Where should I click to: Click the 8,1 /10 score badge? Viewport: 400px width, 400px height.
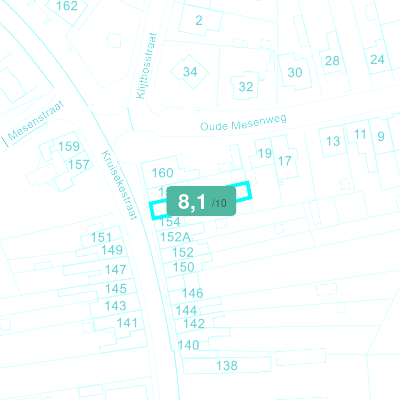(201, 201)
